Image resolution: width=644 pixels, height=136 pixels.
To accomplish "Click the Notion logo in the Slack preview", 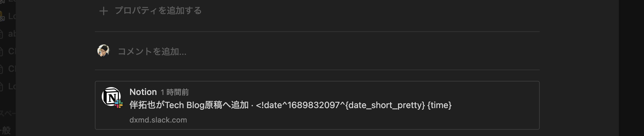I will (111, 97).
